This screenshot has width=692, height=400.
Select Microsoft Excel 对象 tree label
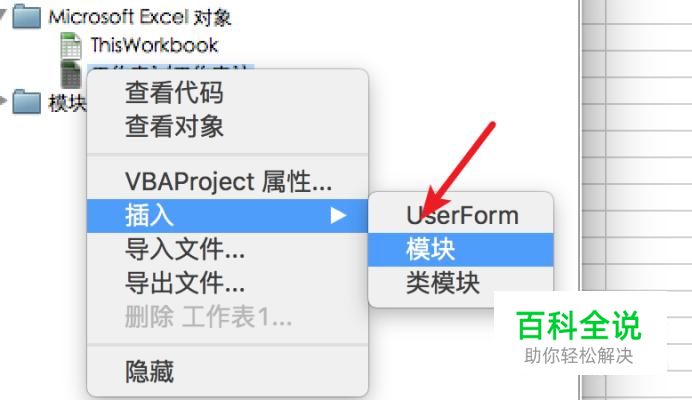(x=139, y=17)
